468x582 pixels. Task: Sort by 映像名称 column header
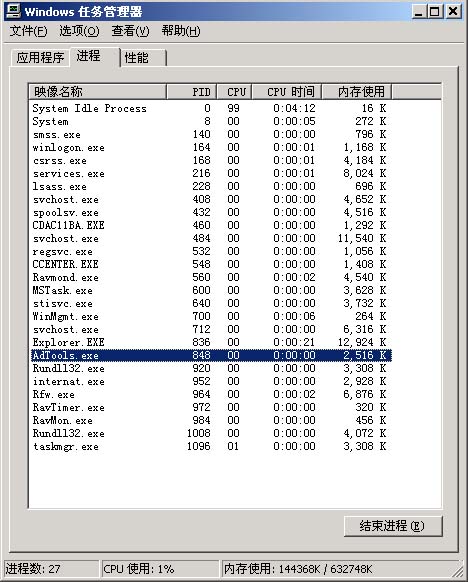pyautogui.click(x=98, y=92)
